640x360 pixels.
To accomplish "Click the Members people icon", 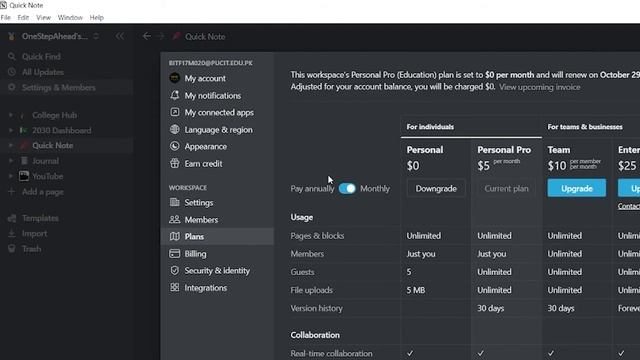I will pyautogui.click(x=175, y=219).
